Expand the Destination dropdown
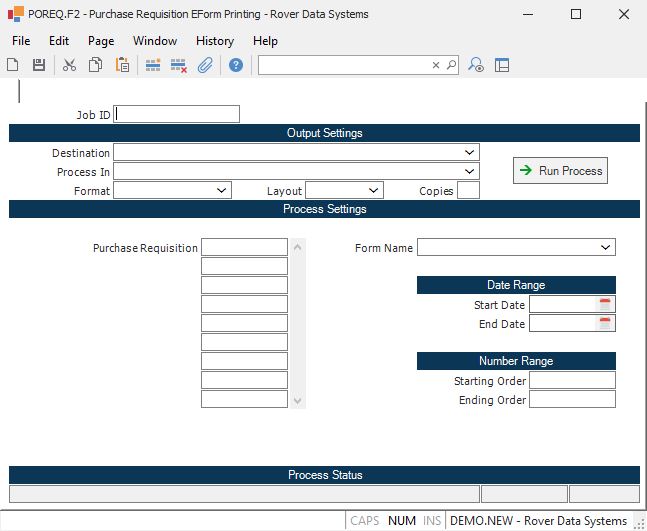This screenshot has width=647, height=531. tap(470, 153)
